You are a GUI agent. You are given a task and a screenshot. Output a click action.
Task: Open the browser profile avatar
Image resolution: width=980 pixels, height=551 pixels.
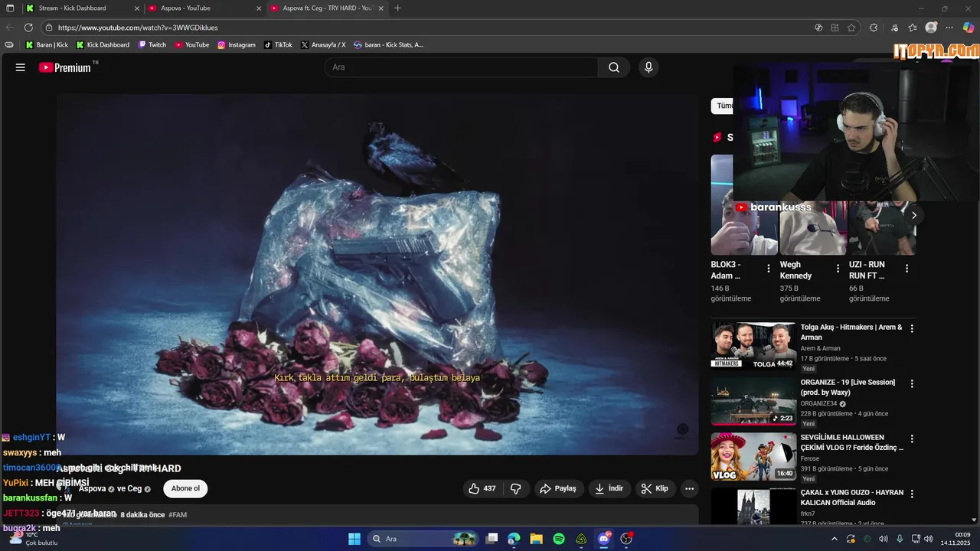point(931,28)
